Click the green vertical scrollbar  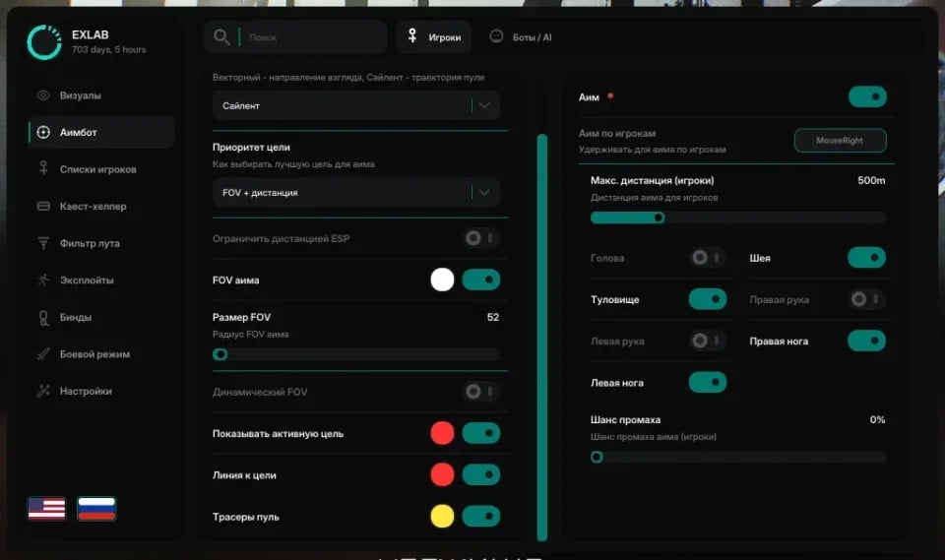[x=542, y=338]
